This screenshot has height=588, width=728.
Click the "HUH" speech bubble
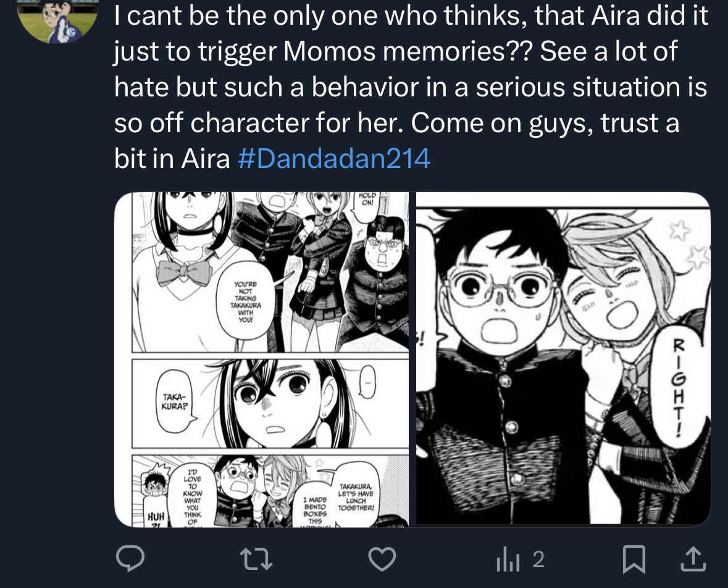155,516
